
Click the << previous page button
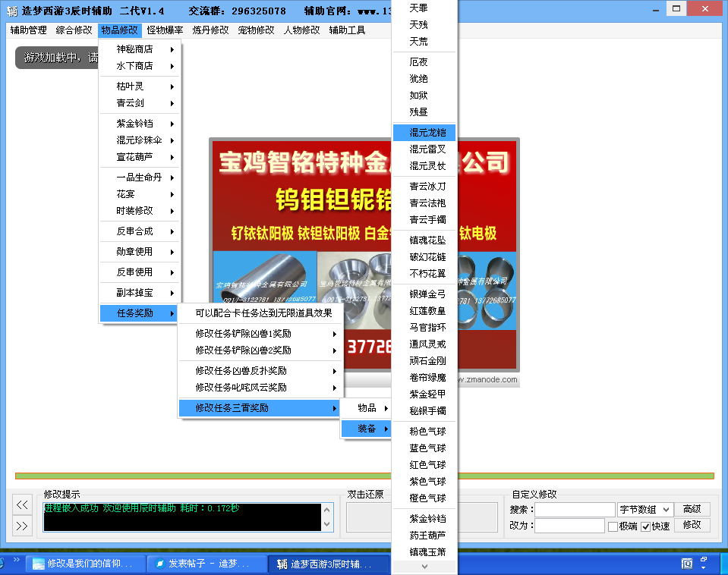pyautogui.click(x=24, y=505)
